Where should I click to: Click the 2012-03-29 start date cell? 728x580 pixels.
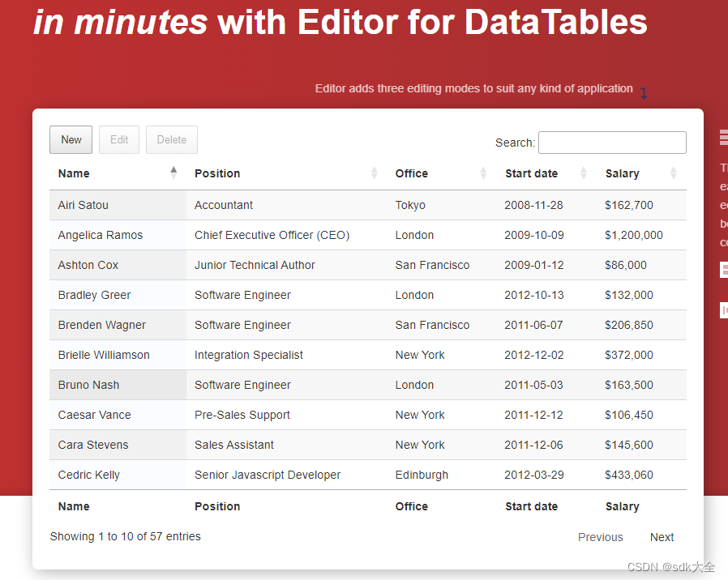click(x=546, y=475)
